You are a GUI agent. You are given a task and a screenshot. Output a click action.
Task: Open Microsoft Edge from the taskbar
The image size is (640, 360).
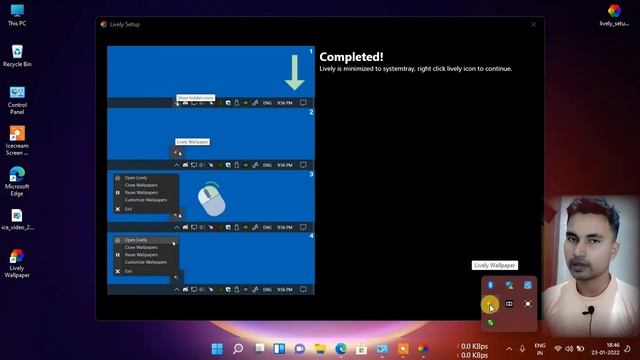click(341, 349)
